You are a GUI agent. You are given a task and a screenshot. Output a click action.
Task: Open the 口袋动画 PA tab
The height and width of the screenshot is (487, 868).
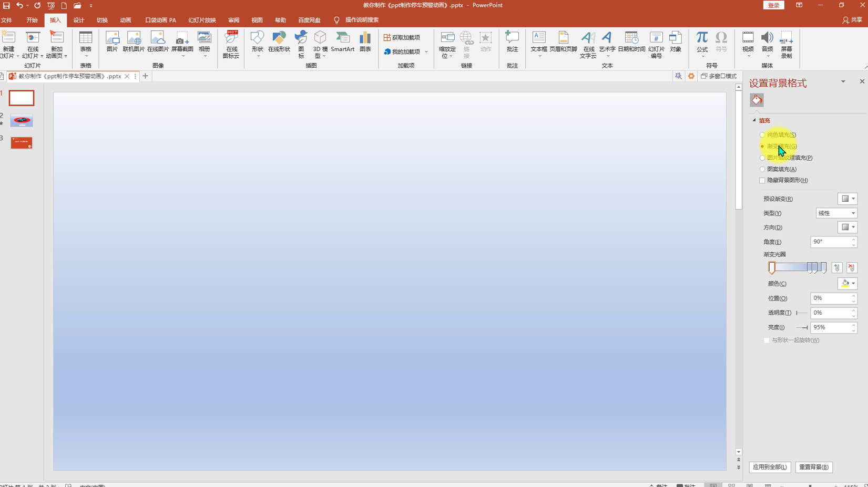click(160, 20)
